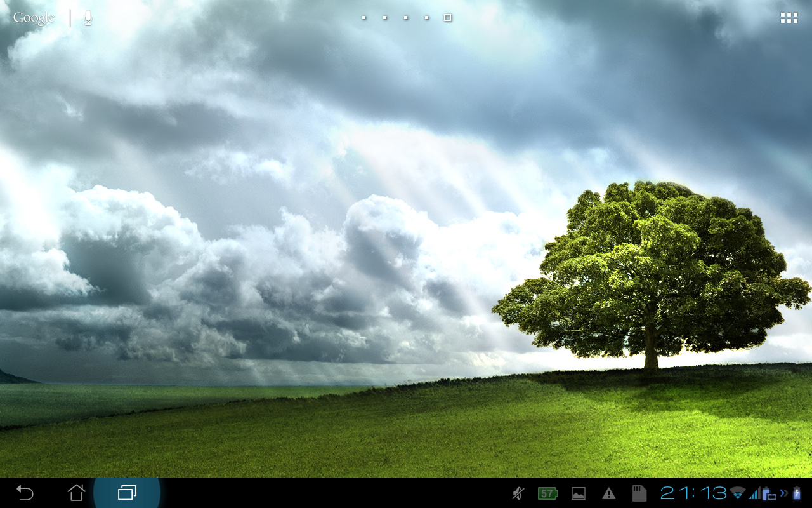Tap the Wi-Fi signal indicator
812x508 pixels.
point(737,493)
